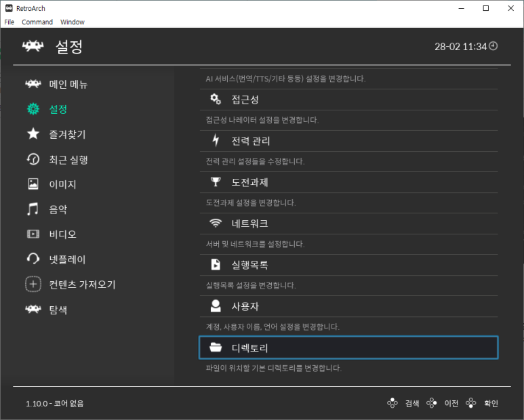
Task: Select 메인 메뉴 in the sidebar
Action: tap(68, 84)
